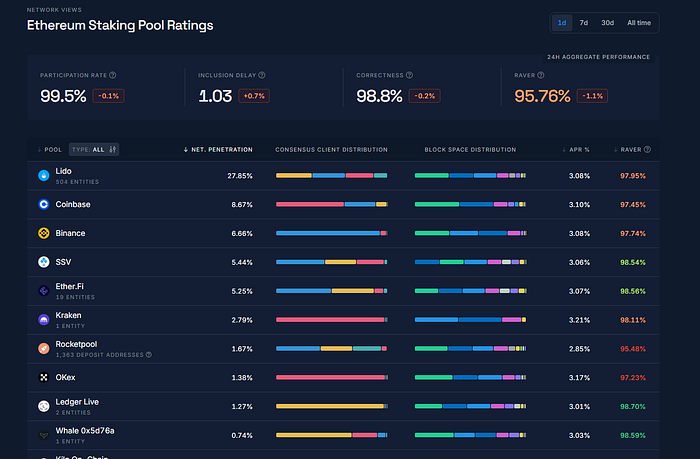700x459 pixels.
Task: Open the Binance pool link
Action: point(70,233)
